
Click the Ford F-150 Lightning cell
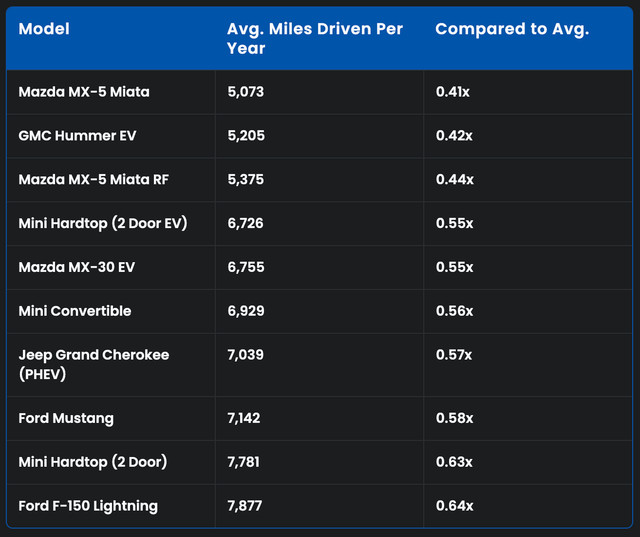pos(88,506)
